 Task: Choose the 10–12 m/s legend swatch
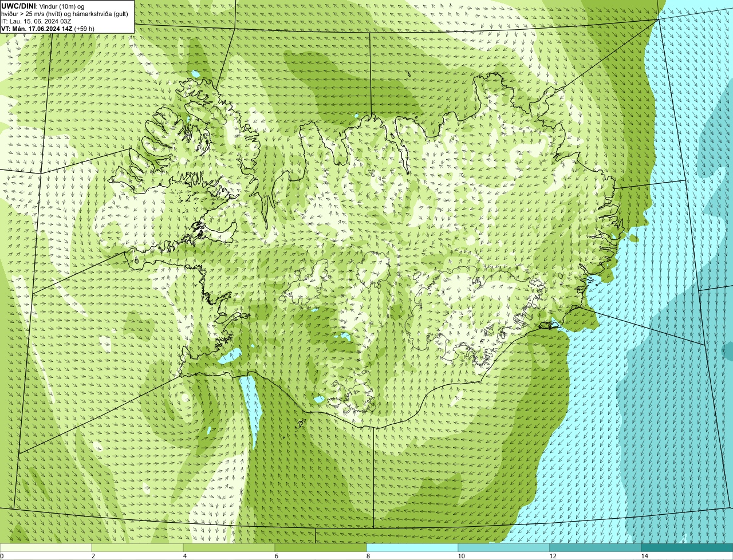point(504,547)
